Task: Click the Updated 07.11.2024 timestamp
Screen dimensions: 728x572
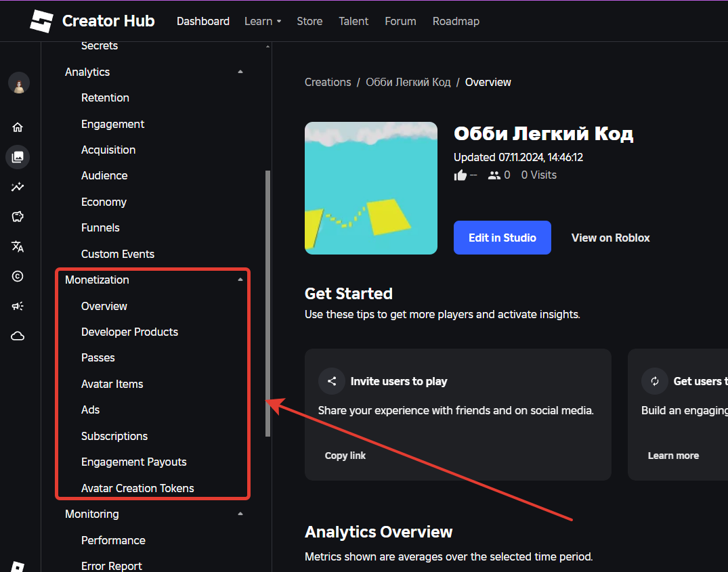Action: (518, 157)
